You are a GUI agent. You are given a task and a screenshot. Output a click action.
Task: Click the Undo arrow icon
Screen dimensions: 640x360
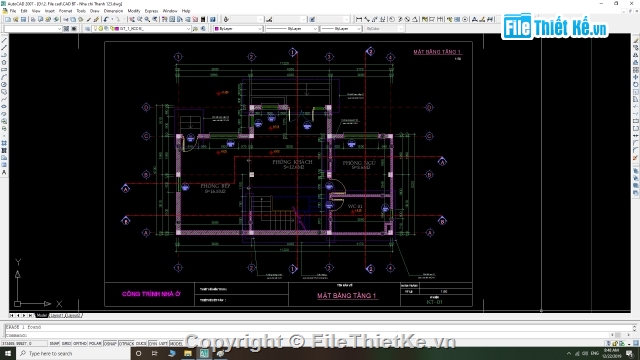coord(107,20)
